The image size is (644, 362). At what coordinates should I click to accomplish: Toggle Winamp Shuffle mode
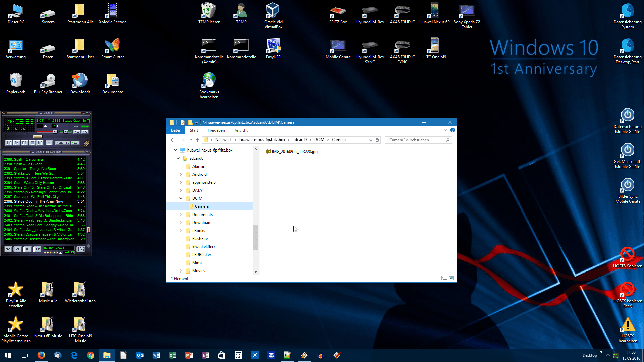(x=63, y=143)
